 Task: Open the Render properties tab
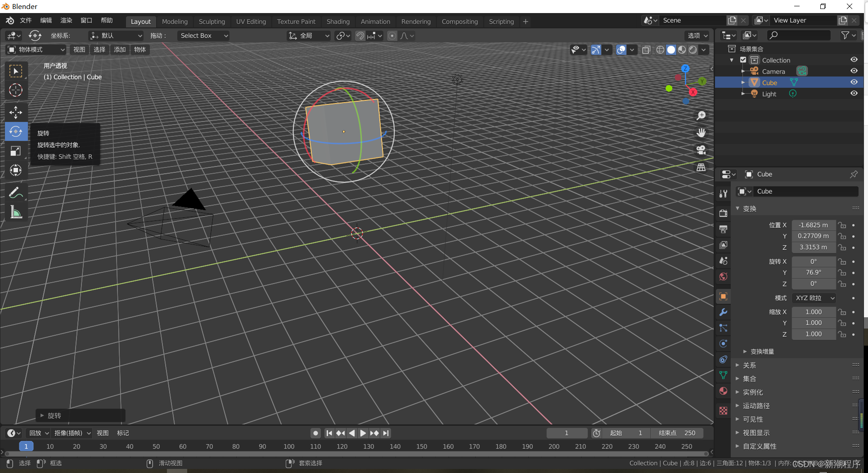tap(723, 213)
